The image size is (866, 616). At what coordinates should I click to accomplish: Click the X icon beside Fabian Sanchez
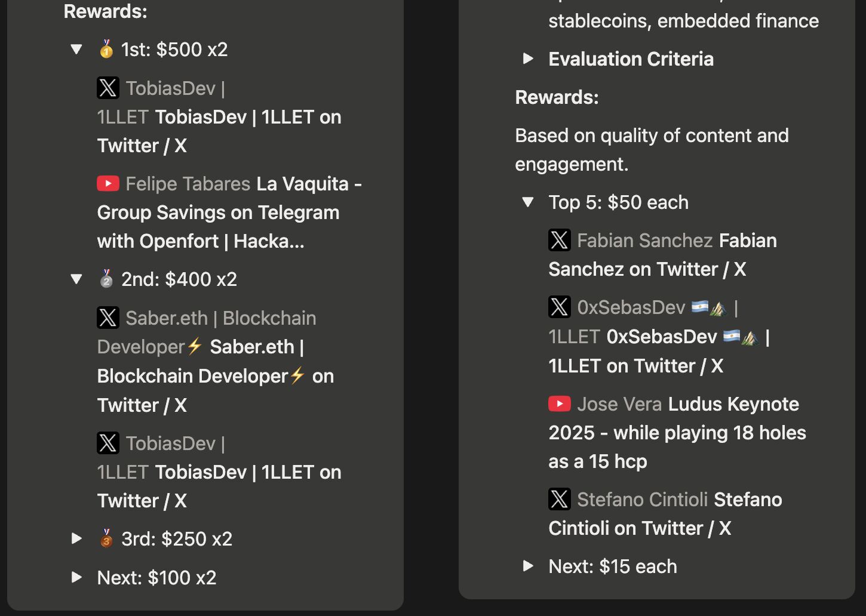[x=560, y=241]
